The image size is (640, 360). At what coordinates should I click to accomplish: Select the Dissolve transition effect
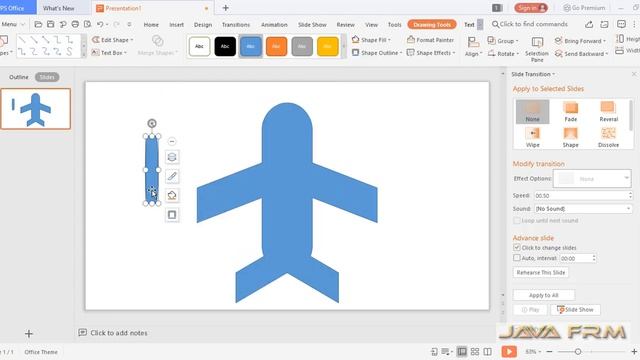tap(608, 138)
